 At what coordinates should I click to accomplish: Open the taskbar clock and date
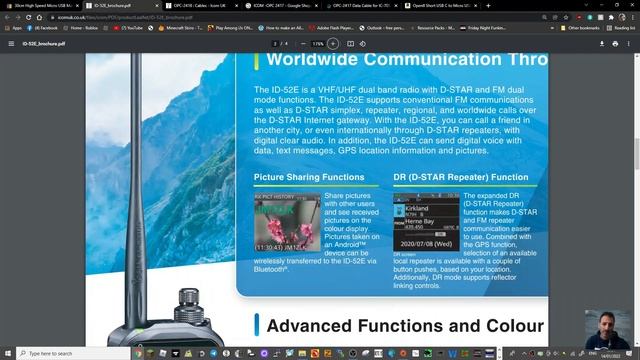610,354
